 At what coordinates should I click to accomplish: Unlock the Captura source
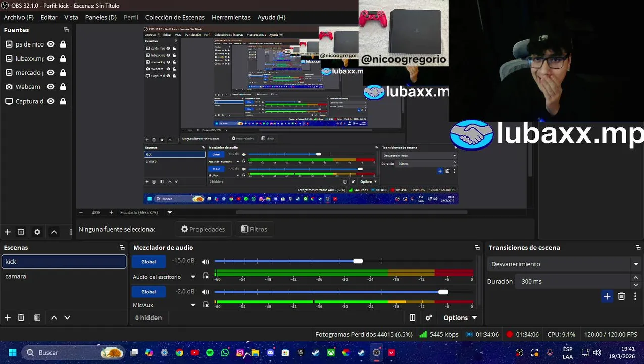tap(63, 101)
